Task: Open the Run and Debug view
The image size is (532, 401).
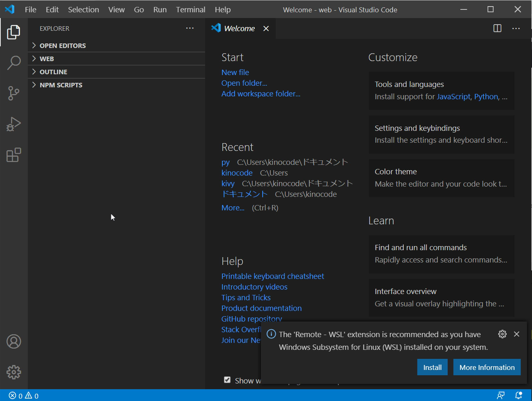Action: coord(14,124)
